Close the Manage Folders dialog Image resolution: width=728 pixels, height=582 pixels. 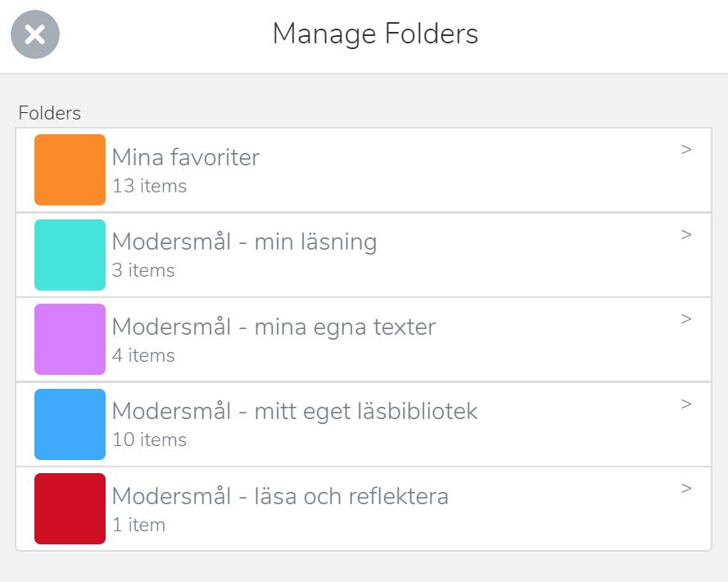click(35, 34)
